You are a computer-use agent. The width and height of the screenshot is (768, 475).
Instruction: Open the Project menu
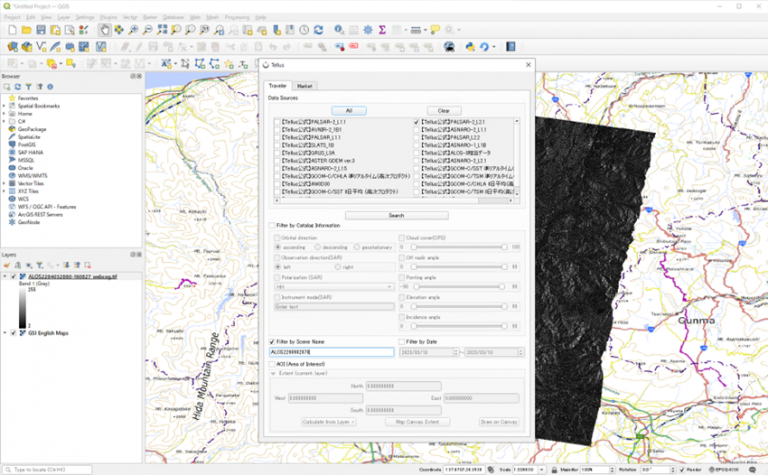point(12,17)
